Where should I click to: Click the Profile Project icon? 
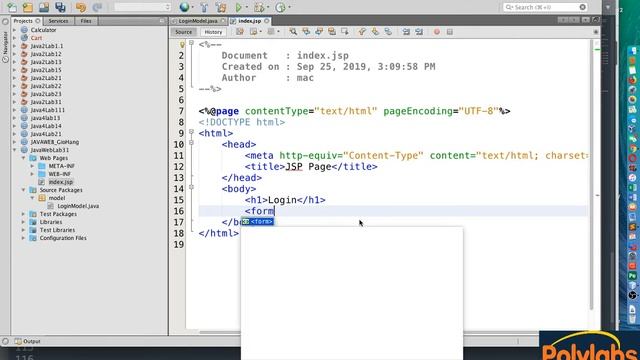click(x=280, y=7)
